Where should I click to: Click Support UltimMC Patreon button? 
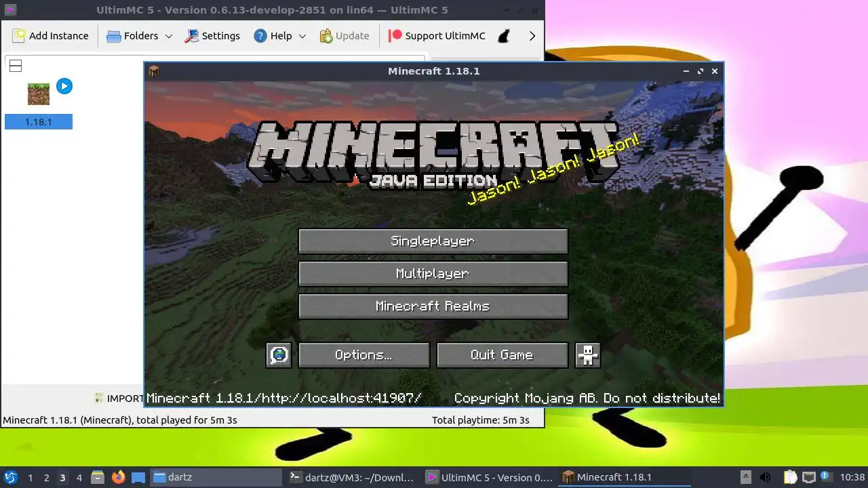pyautogui.click(x=437, y=36)
